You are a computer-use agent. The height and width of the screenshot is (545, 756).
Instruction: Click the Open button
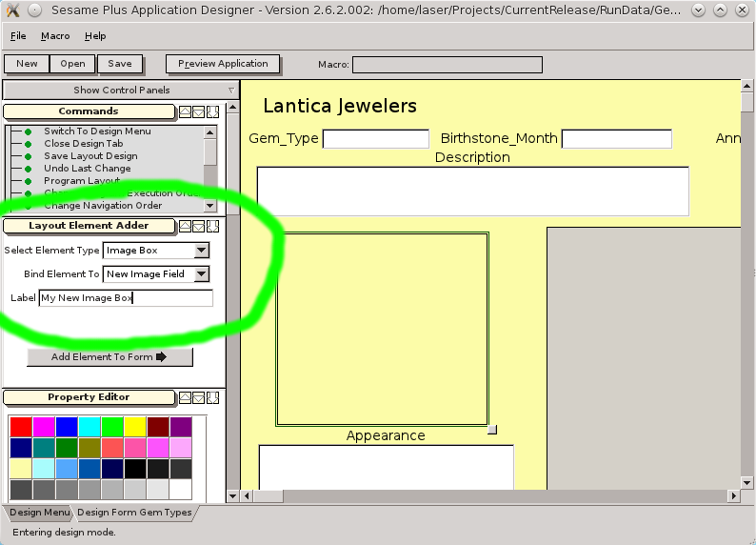[72, 64]
